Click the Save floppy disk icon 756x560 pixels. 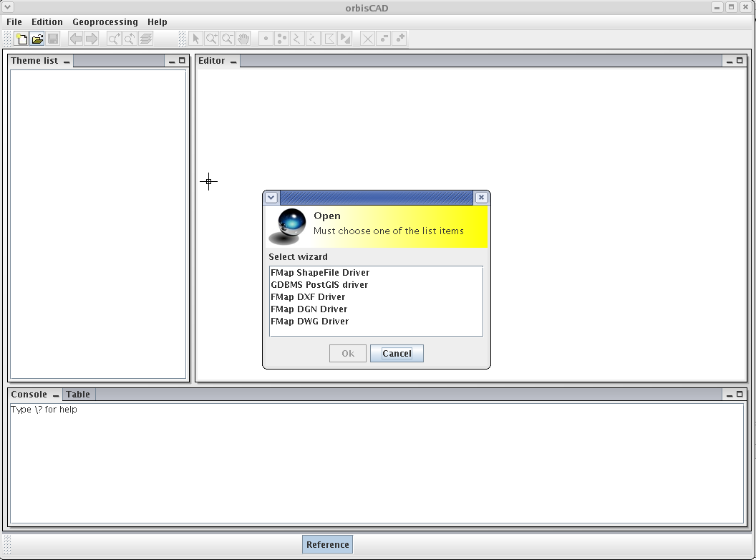[x=53, y=39]
